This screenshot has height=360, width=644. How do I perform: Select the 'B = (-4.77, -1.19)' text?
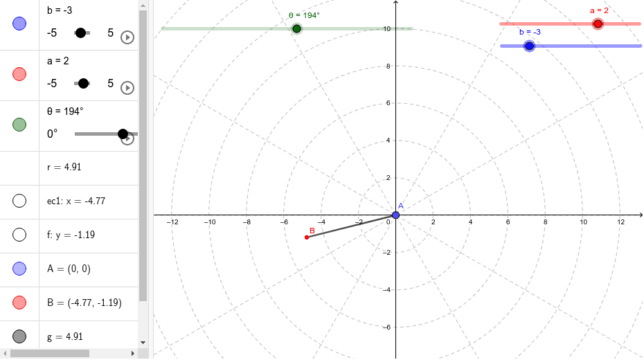pyautogui.click(x=84, y=303)
